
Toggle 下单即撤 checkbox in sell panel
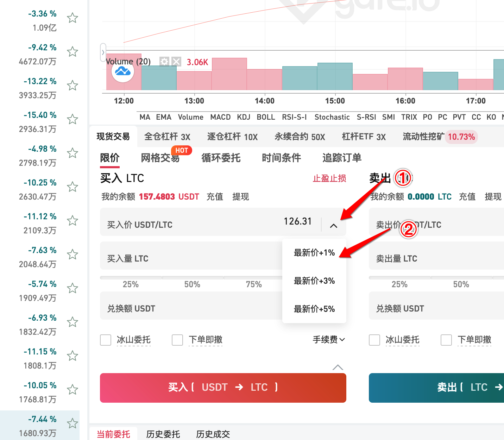pyautogui.click(x=446, y=340)
